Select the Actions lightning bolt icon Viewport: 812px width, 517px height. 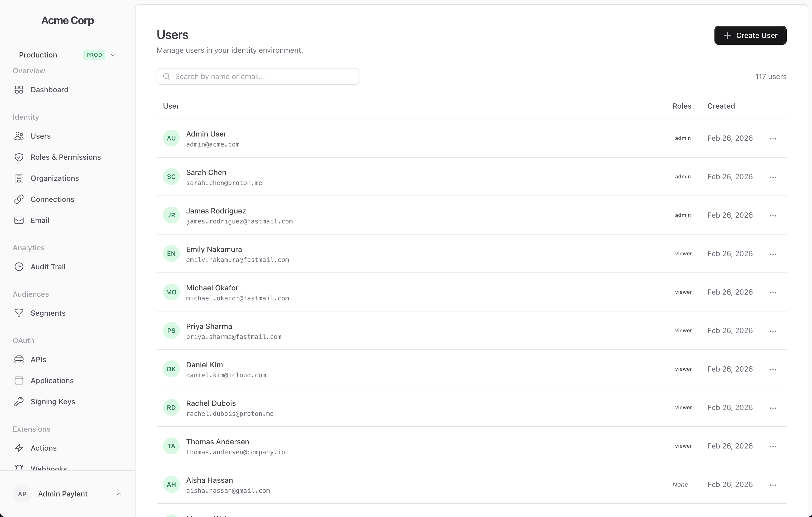tap(19, 448)
